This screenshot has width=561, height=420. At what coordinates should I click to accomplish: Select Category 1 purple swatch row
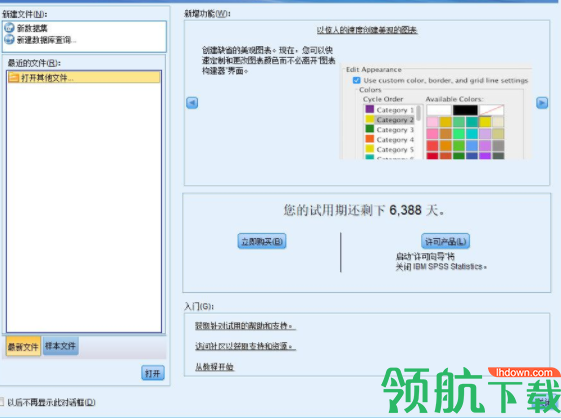(389, 109)
